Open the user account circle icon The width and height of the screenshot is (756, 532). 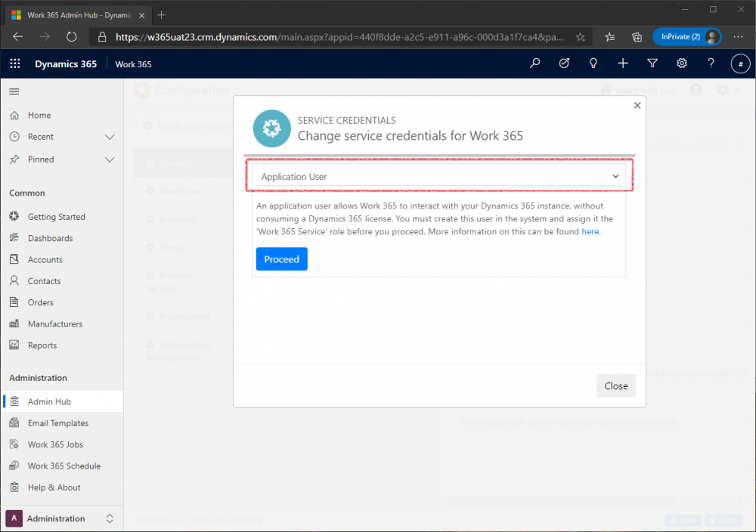coord(740,63)
